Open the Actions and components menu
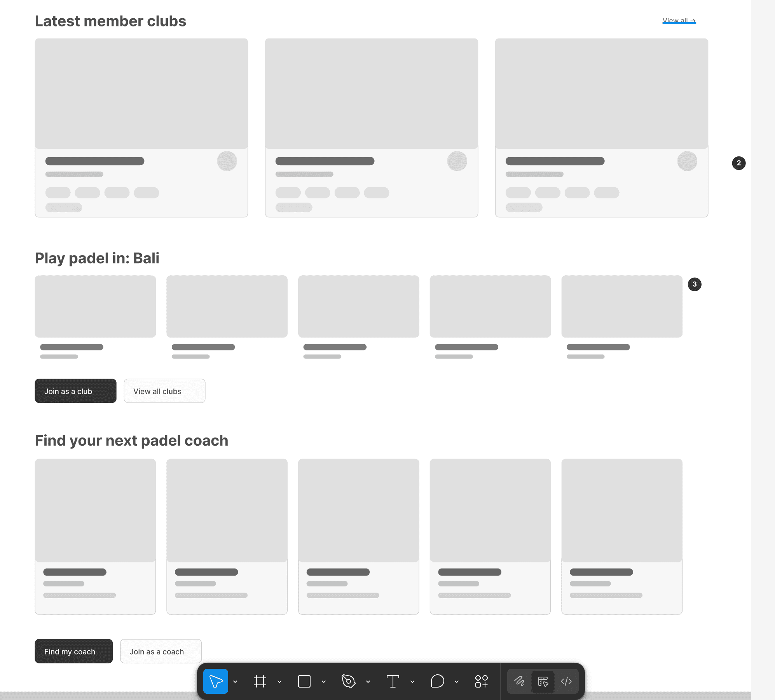The image size is (775, 700). [481, 681]
